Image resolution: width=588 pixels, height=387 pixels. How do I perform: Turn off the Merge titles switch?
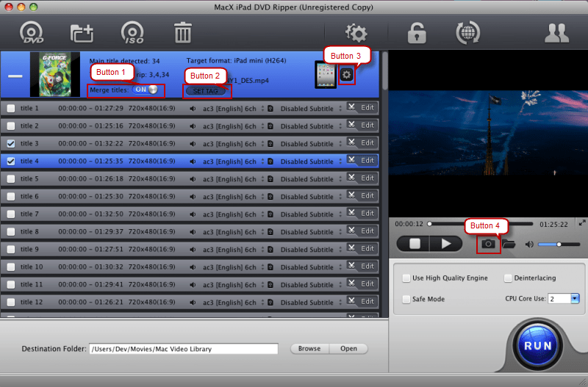145,90
